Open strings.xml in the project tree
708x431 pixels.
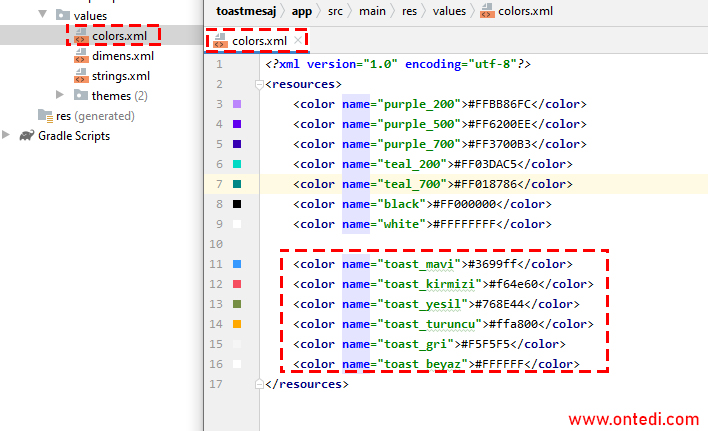tap(121, 76)
